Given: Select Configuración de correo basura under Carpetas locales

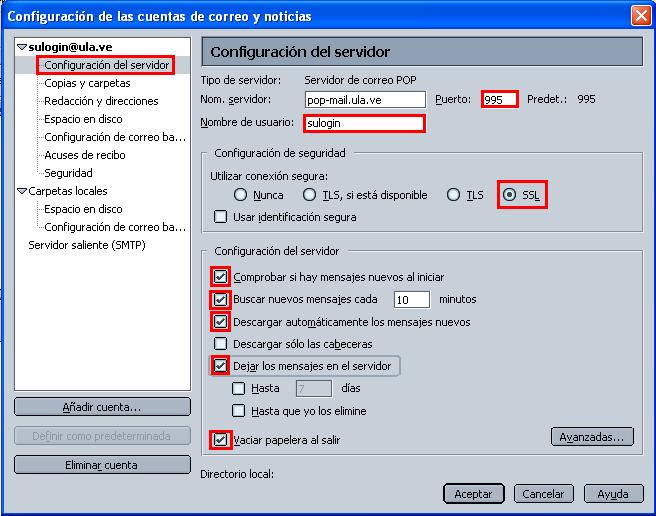Looking at the screenshot, I should (115, 227).
